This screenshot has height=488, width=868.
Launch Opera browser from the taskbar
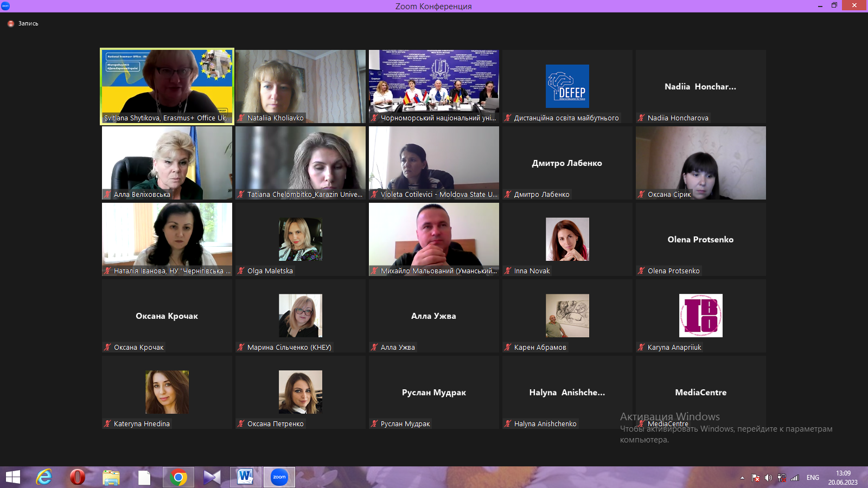pyautogui.click(x=78, y=477)
